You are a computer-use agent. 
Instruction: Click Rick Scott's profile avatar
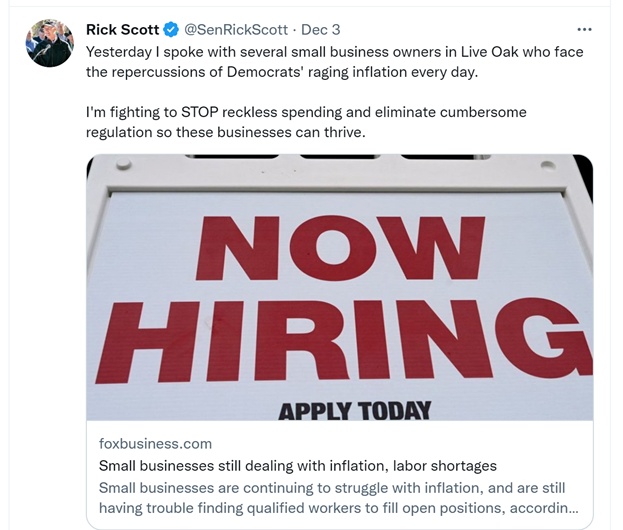tap(49, 43)
